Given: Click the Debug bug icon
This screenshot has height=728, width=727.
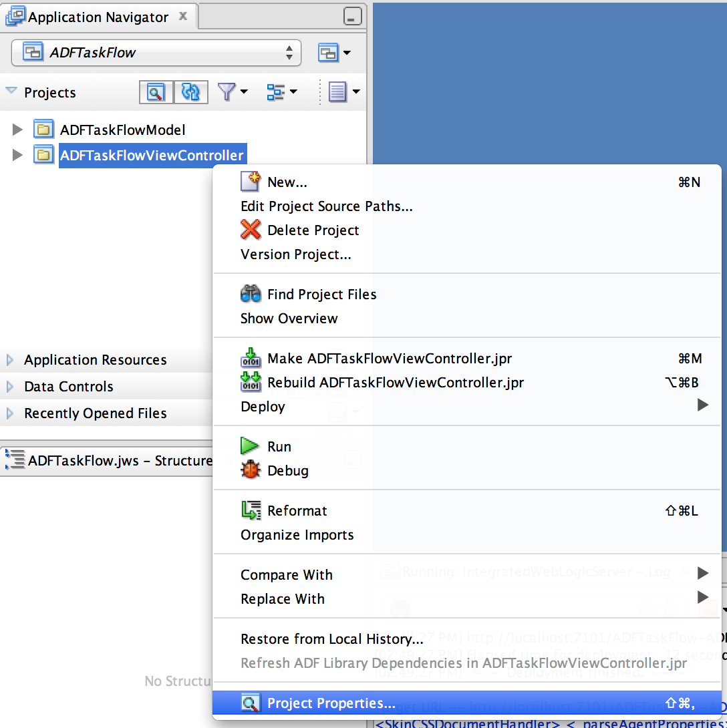Looking at the screenshot, I should [x=251, y=470].
